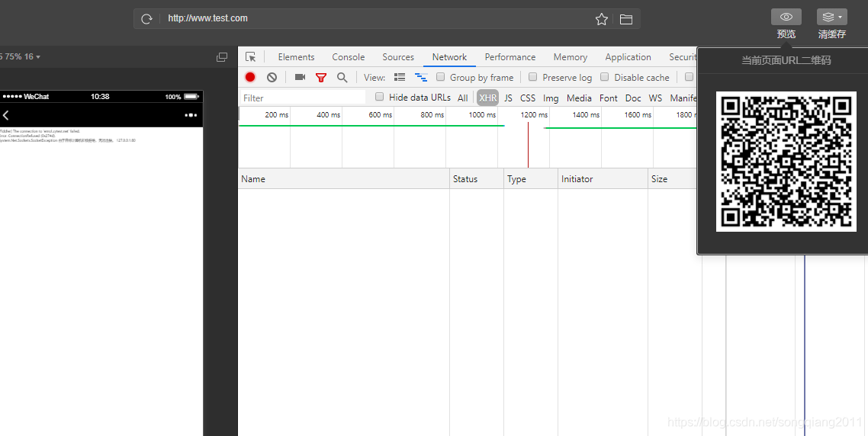Image resolution: width=868 pixels, height=436 pixels.
Task: Sort requests by the Name column
Action: tap(344, 178)
